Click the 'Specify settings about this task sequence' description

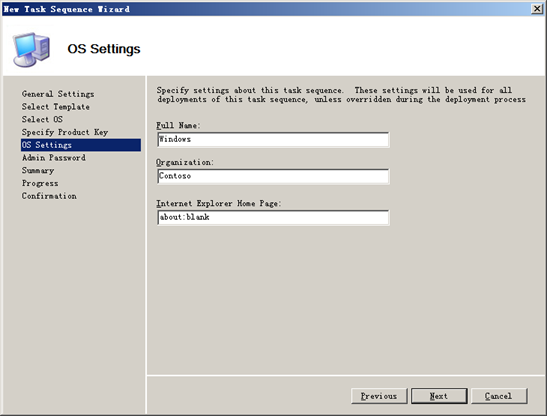tap(341, 95)
